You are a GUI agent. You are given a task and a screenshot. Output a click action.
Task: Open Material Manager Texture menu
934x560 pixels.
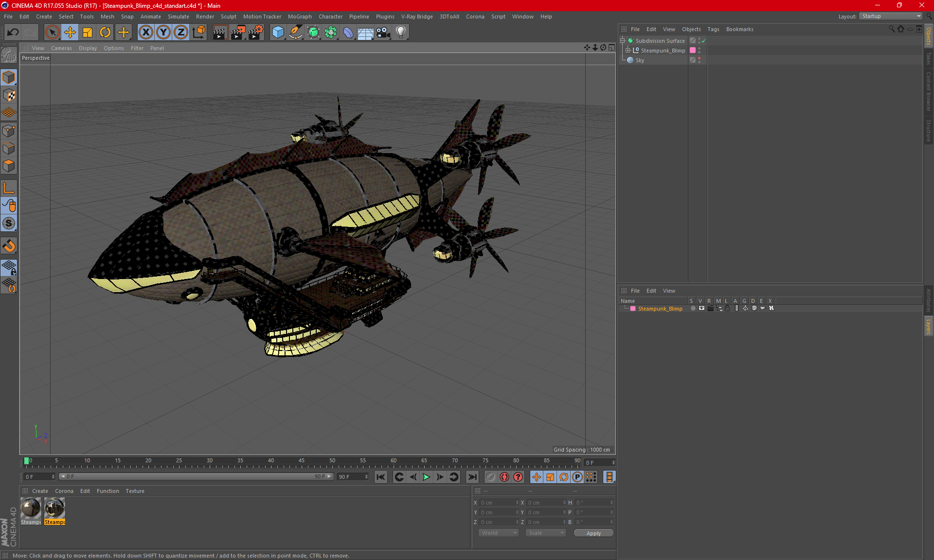[x=135, y=491]
